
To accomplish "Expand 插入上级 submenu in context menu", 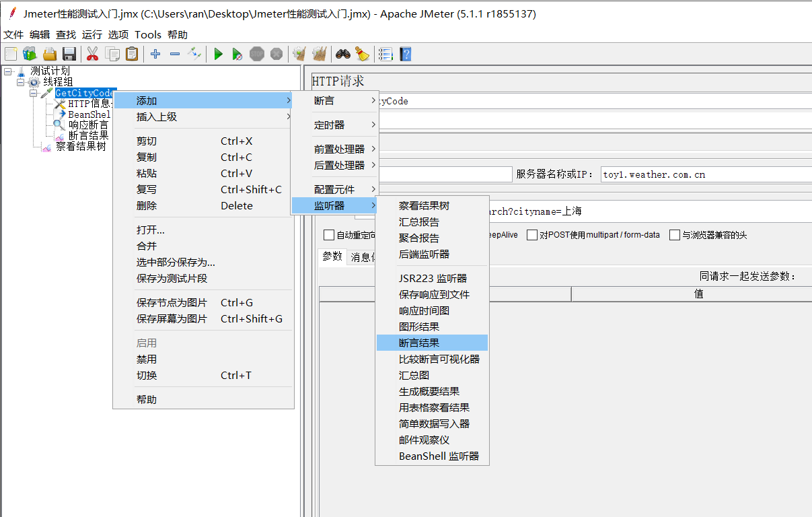I will click(x=203, y=116).
